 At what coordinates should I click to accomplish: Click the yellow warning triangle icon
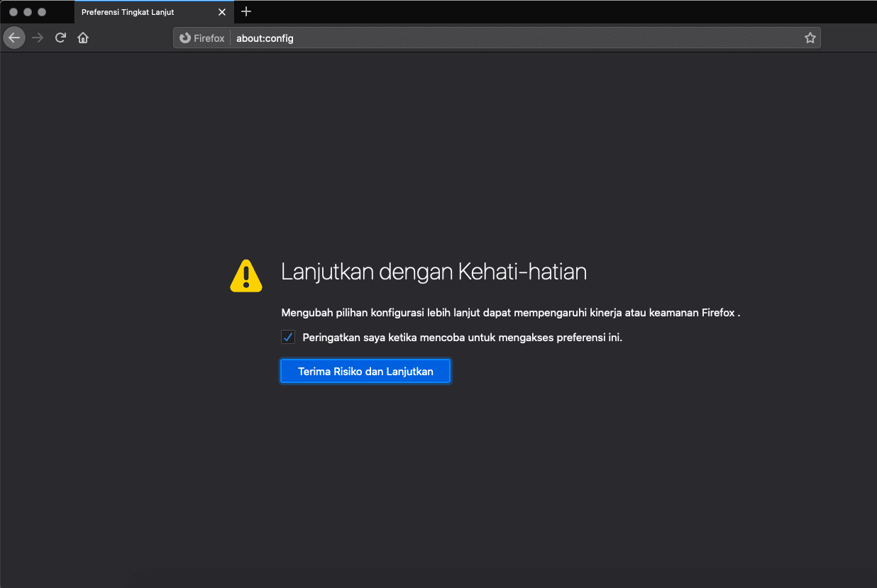click(x=246, y=276)
